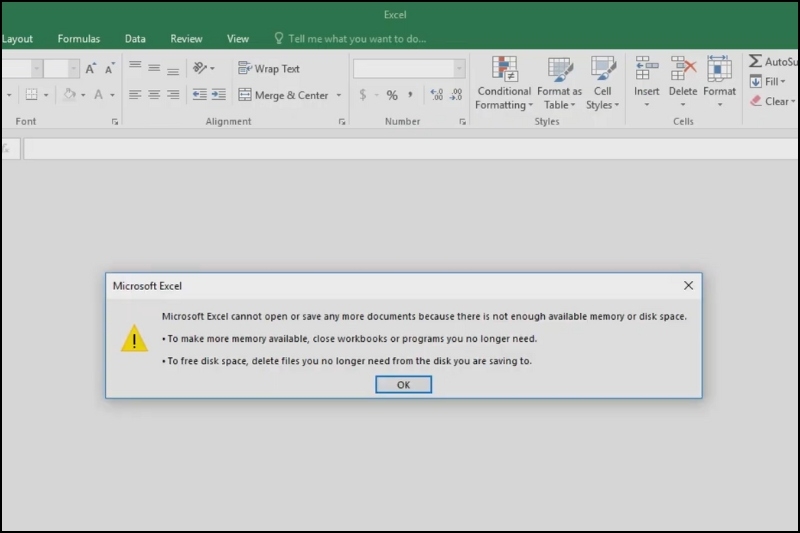Center text horizontally in Alignment group
The width and height of the screenshot is (800, 533).
[x=154, y=95]
